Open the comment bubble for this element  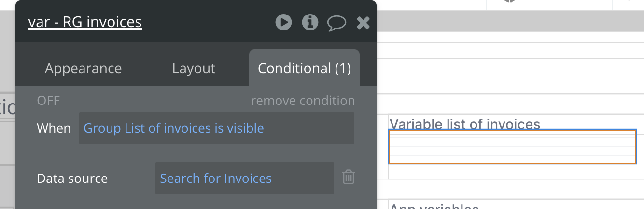pos(336,23)
